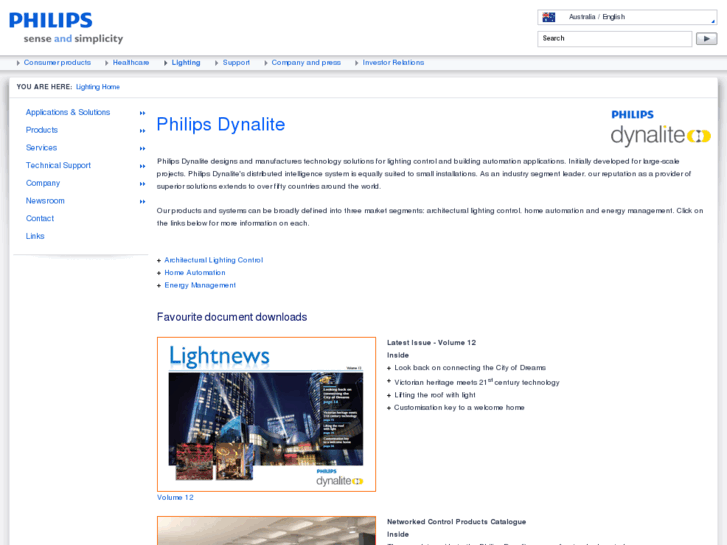The height and width of the screenshot is (545, 727).
Task: Select Newsroom in sidebar
Action: (x=45, y=201)
